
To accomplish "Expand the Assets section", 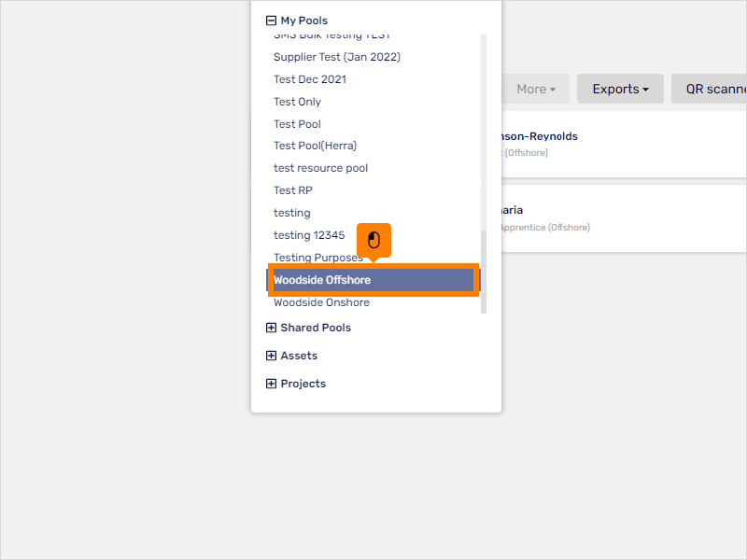I will (271, 356).
